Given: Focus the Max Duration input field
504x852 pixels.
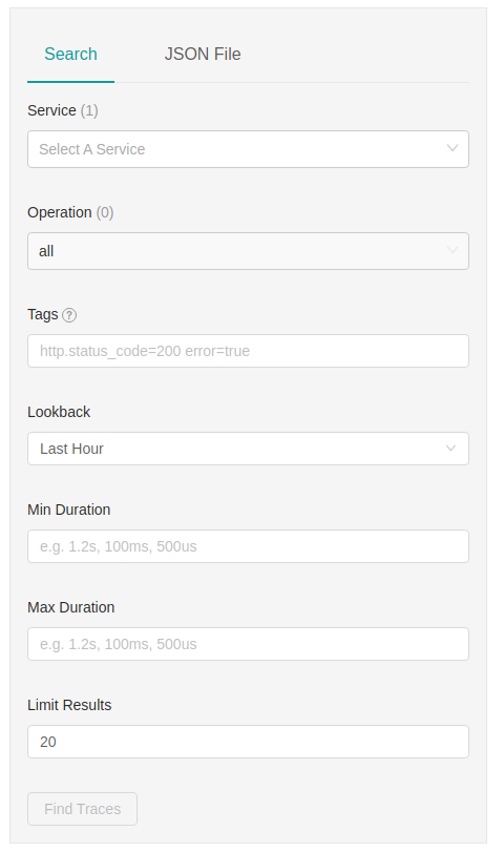Looking at the screenshot, I should (x=248, y=644).
